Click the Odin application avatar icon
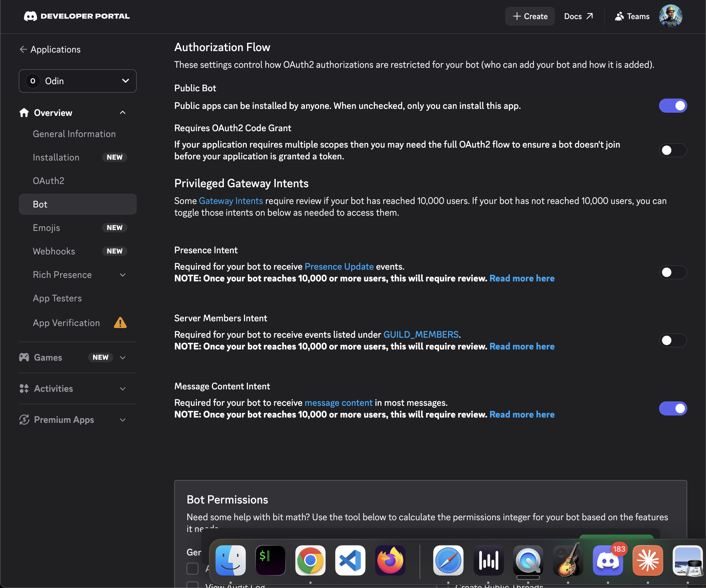 [33, 81]
